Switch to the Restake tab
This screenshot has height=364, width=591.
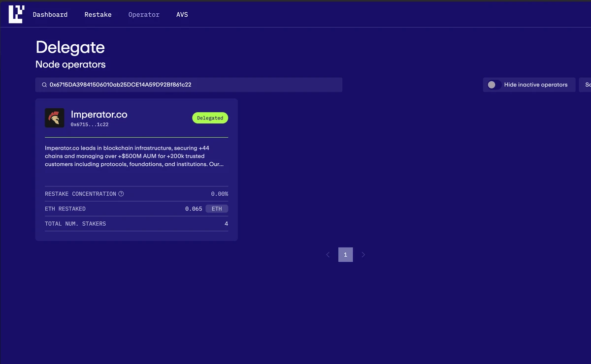[x=98, y=15]
